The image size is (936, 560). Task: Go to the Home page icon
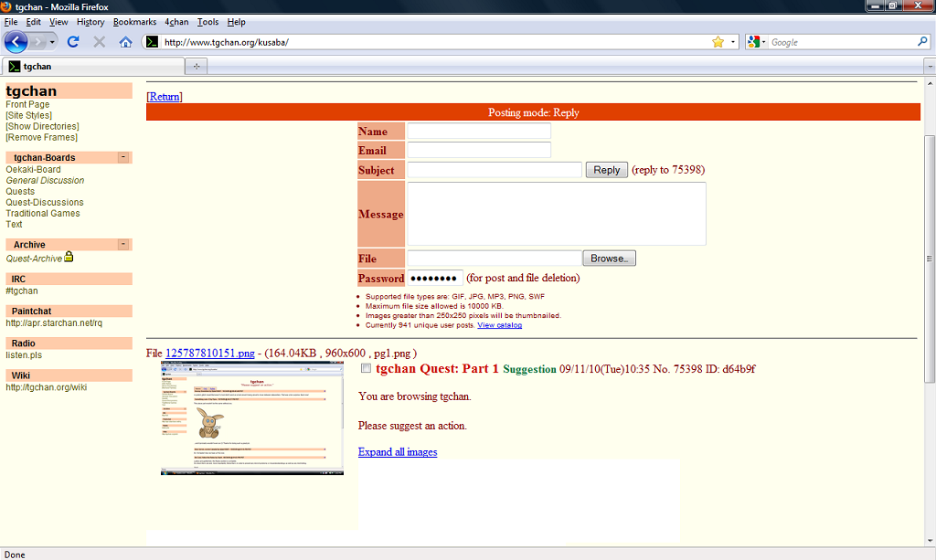tap(125, 42)
